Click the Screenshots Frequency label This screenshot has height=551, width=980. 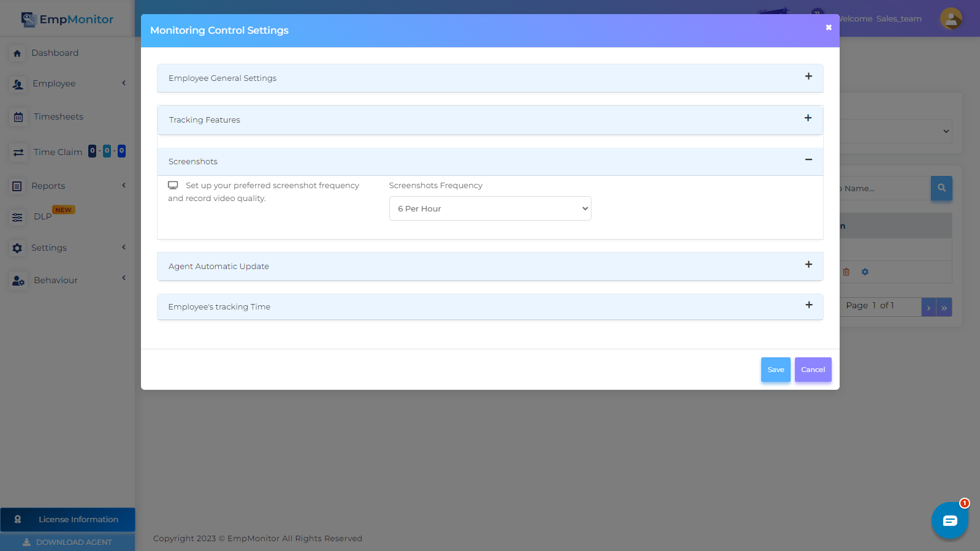[436, 186]
